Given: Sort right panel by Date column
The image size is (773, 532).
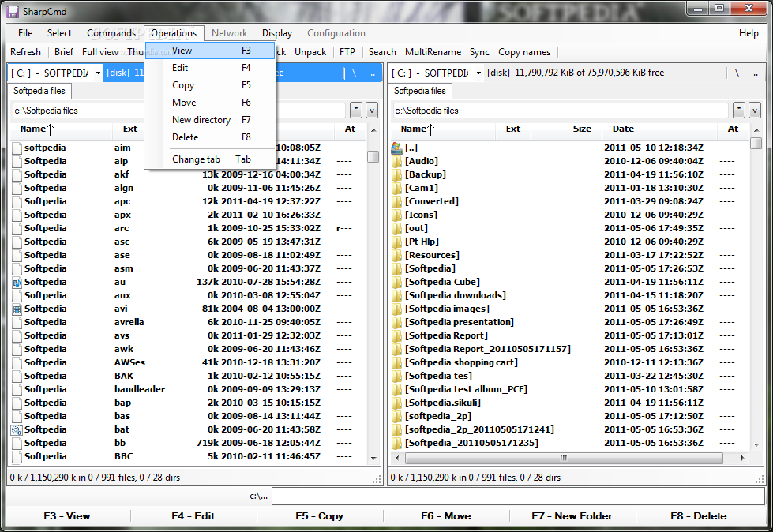Looking at the screenshot, I should click(661, 129).
